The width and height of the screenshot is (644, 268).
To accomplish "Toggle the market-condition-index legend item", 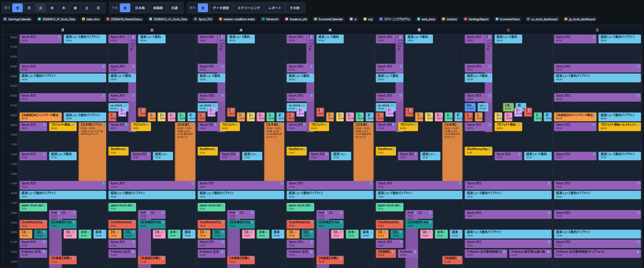I will (238, 19).
